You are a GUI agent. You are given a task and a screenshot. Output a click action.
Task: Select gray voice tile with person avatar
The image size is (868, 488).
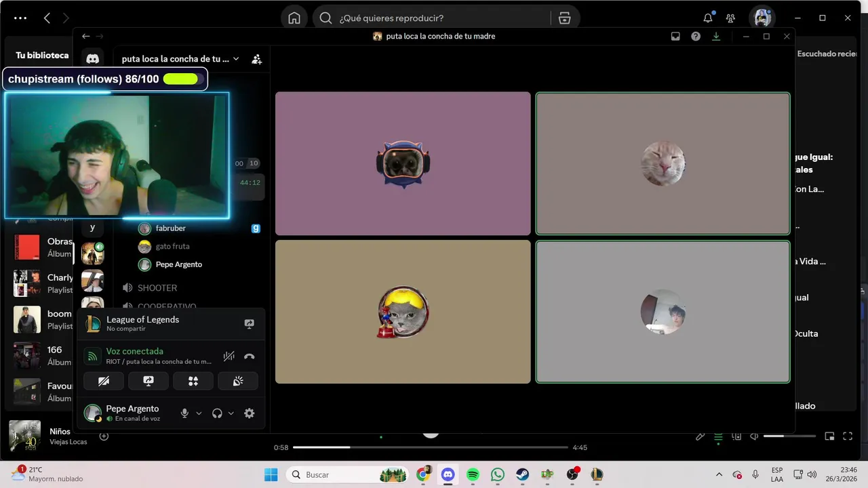tap(663, 312)
